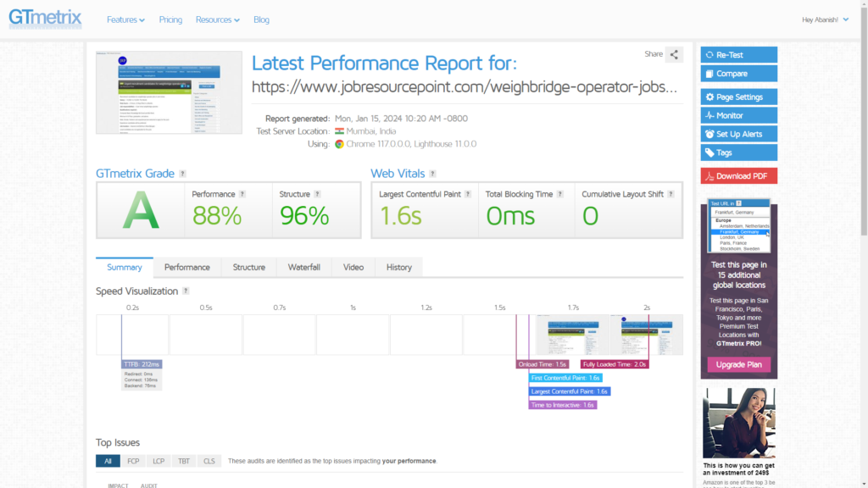Click the report generated date text

point(401,119)
